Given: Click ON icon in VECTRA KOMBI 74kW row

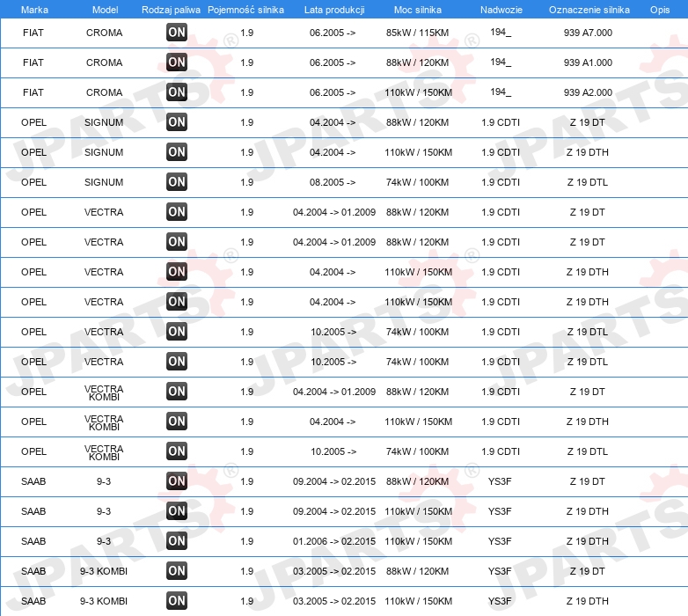Looking at the screenshot, I should (x=177, y=451).
